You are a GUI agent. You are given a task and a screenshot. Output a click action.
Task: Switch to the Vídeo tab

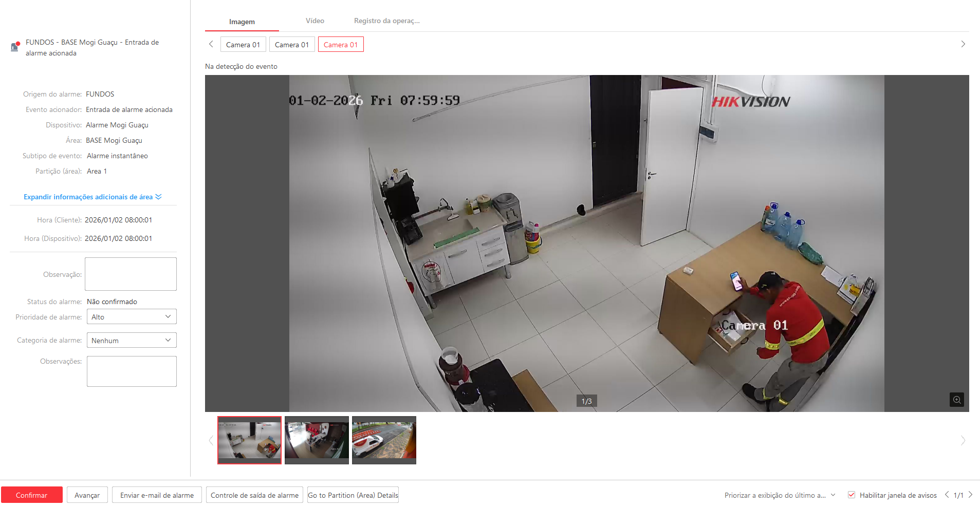[x=315, y=21]
